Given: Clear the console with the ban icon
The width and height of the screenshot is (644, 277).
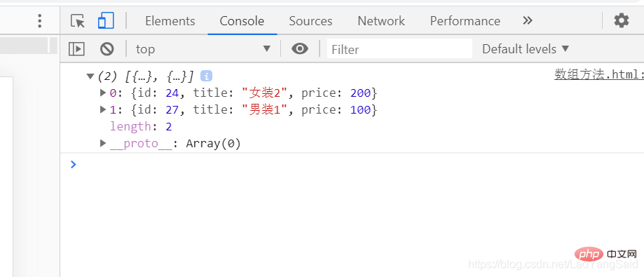Looking at the screenshot, I should [107, 49].
